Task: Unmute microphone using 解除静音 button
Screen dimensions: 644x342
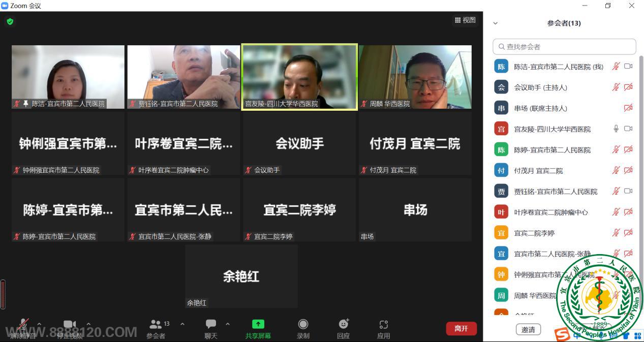Action: click(23, 325)
